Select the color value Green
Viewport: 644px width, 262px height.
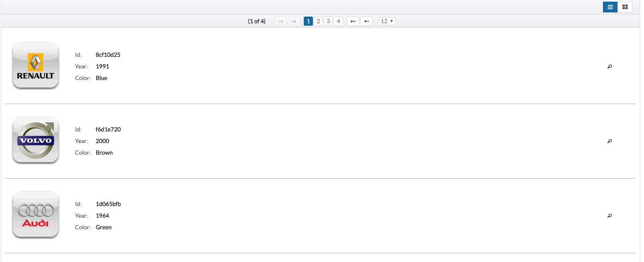pyautogui.click(x=104, y=227)
